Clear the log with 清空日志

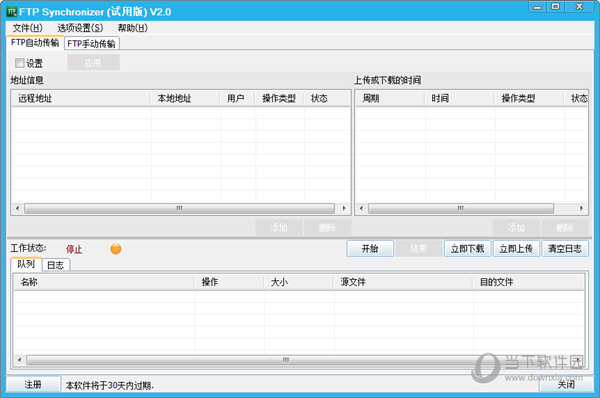tap(565, 249)
